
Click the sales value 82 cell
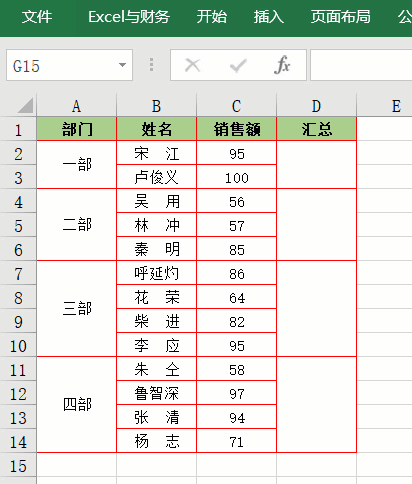[x=237, y=321]
